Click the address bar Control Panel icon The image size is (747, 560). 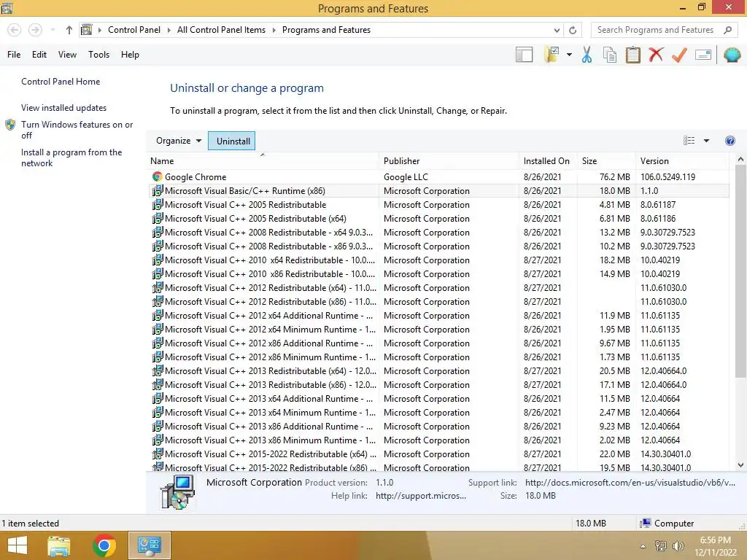click(86, 30)
